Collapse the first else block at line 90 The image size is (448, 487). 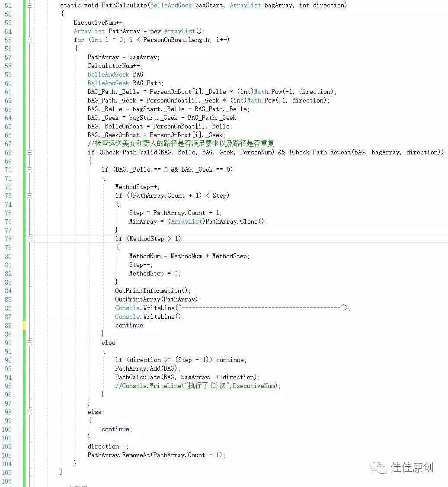pos(29,343)
